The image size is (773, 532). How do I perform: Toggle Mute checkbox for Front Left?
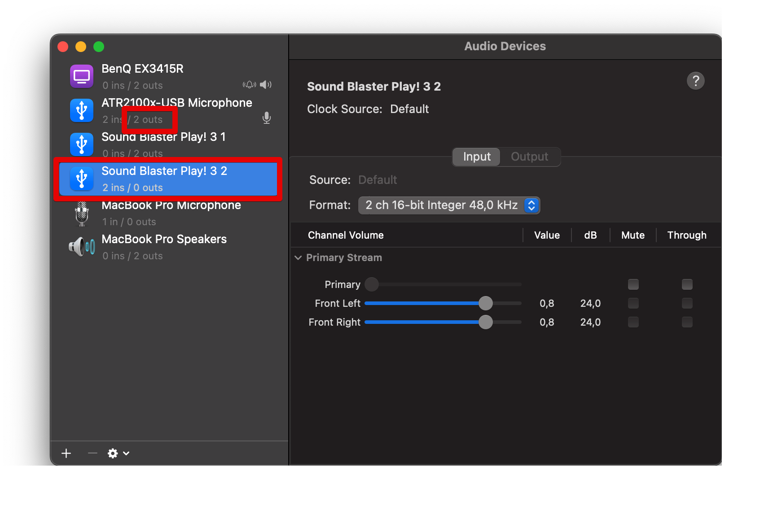(x=633, y=303)
